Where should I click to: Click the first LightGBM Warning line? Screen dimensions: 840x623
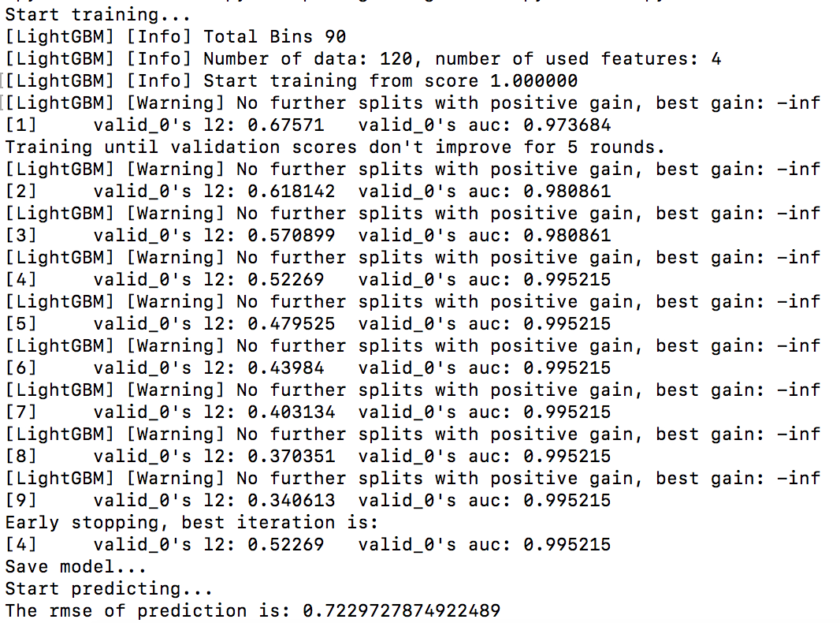(x=412, y=103)
